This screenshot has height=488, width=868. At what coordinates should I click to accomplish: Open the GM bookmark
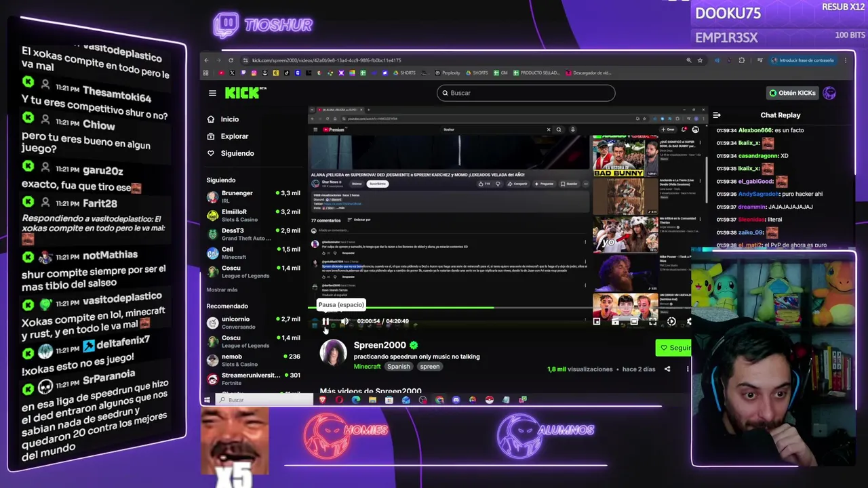click(x=500, y=73)
